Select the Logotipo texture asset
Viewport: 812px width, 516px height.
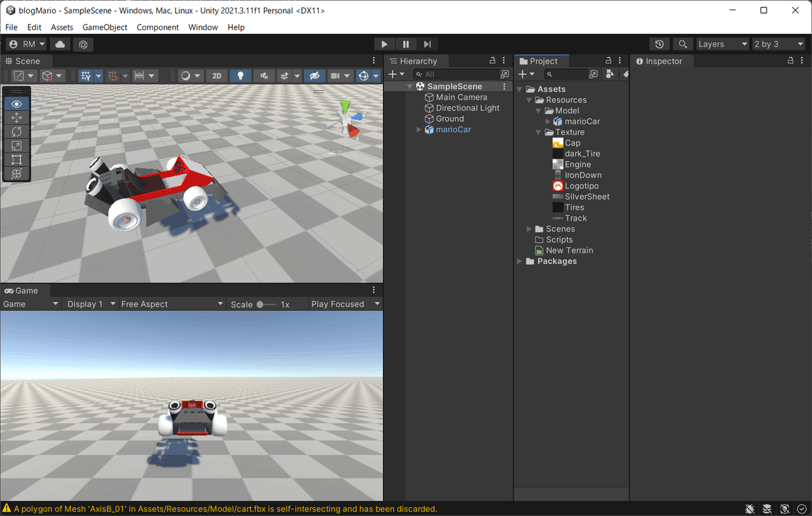575,186
